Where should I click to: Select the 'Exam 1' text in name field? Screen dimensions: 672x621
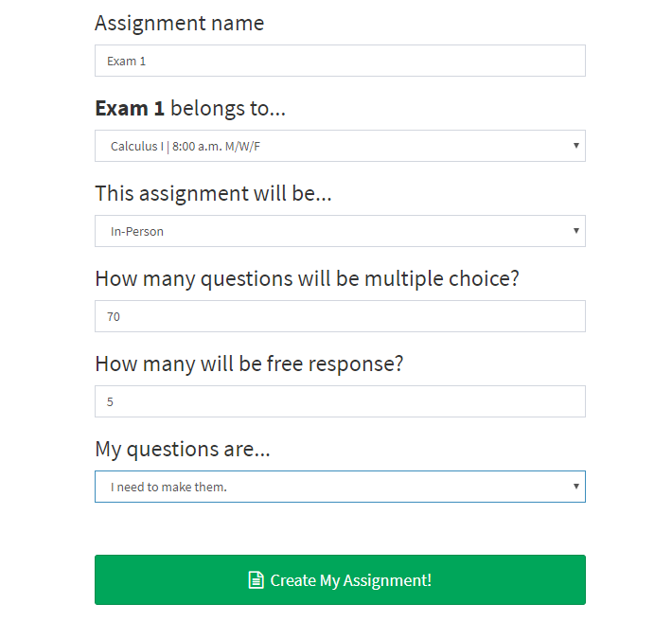pos(126,62)
